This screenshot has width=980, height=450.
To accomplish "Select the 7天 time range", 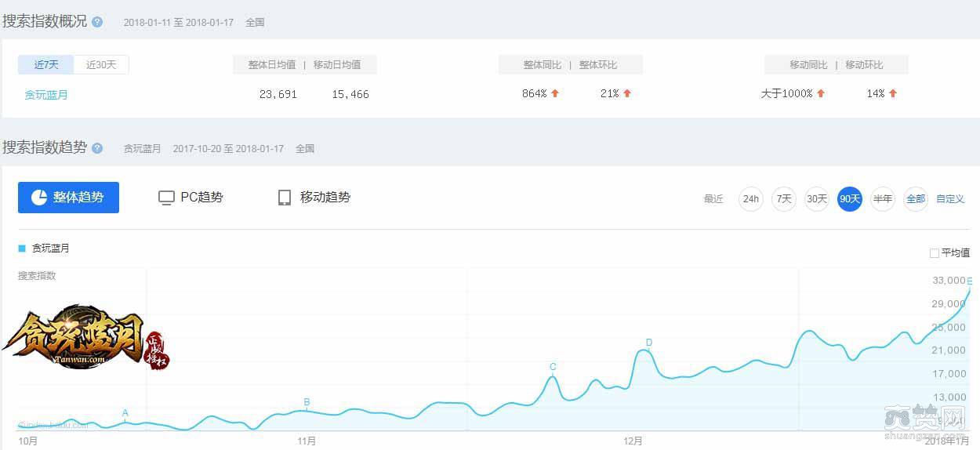I will [x=784, y=199].
